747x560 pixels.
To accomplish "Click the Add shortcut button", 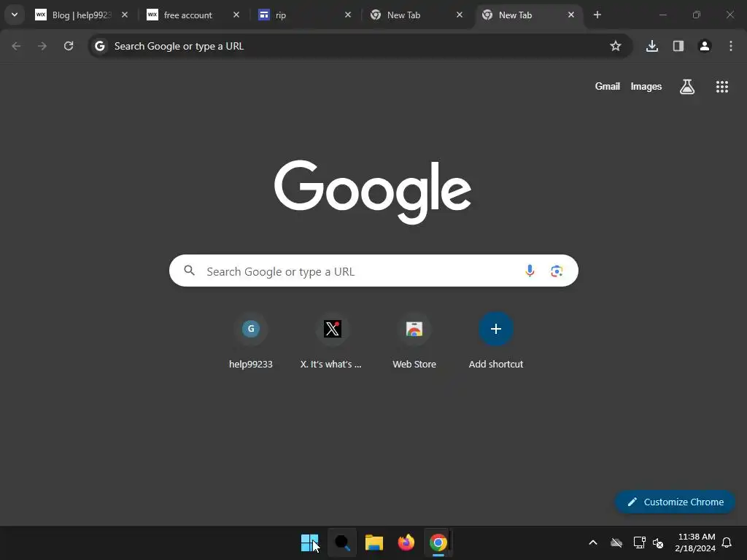I will pyautogui.click(x=495, y=341).
